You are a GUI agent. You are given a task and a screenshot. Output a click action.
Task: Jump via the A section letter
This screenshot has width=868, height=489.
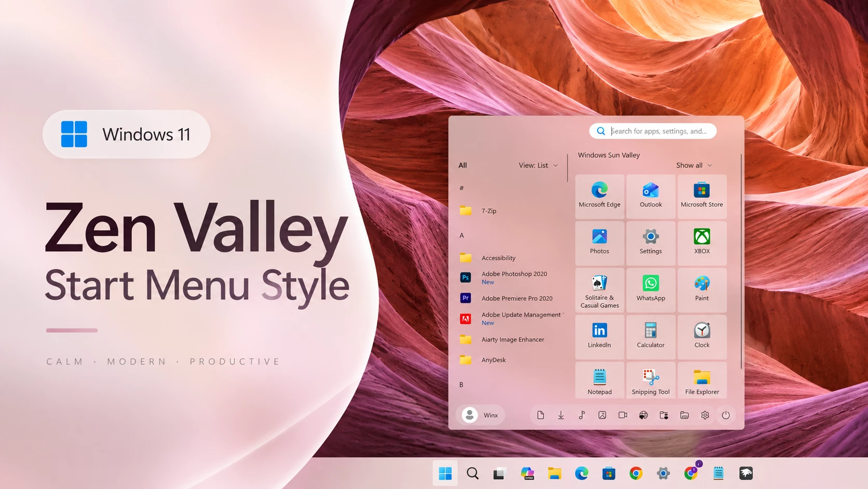tap(462, 235)
